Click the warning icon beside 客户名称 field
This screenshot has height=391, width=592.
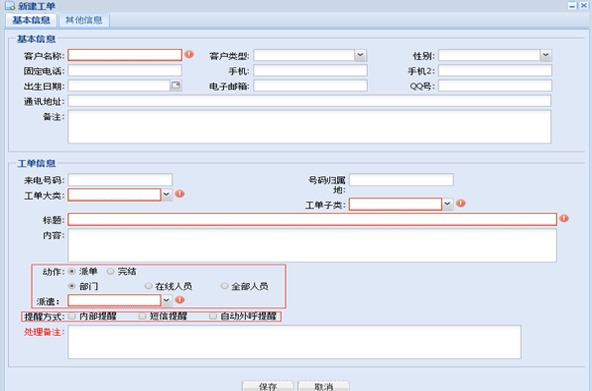tap(189, 54)
